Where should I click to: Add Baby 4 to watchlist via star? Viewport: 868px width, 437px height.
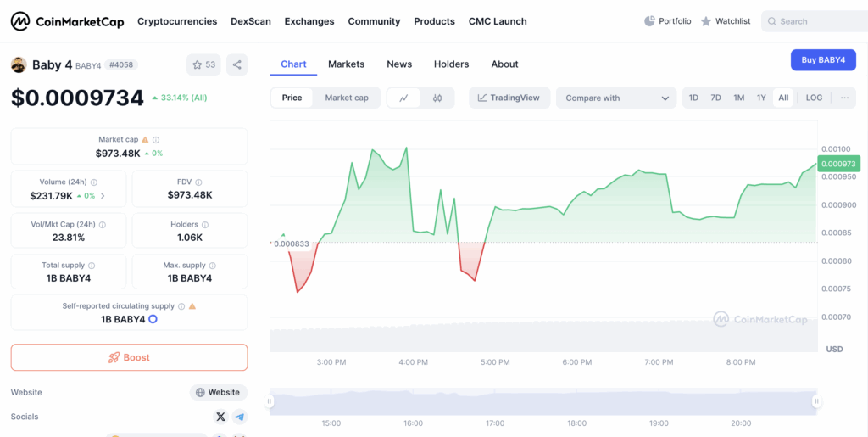point(203,64)
